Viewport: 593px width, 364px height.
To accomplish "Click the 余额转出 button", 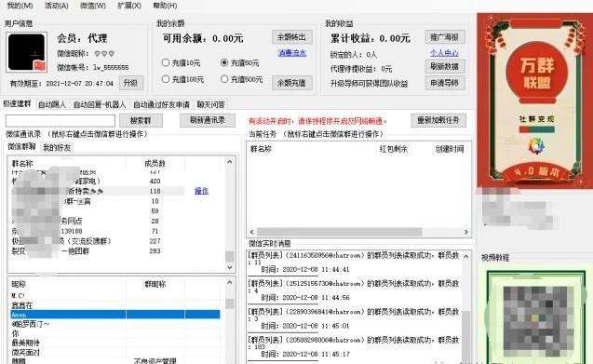I will tap(291, 37).
